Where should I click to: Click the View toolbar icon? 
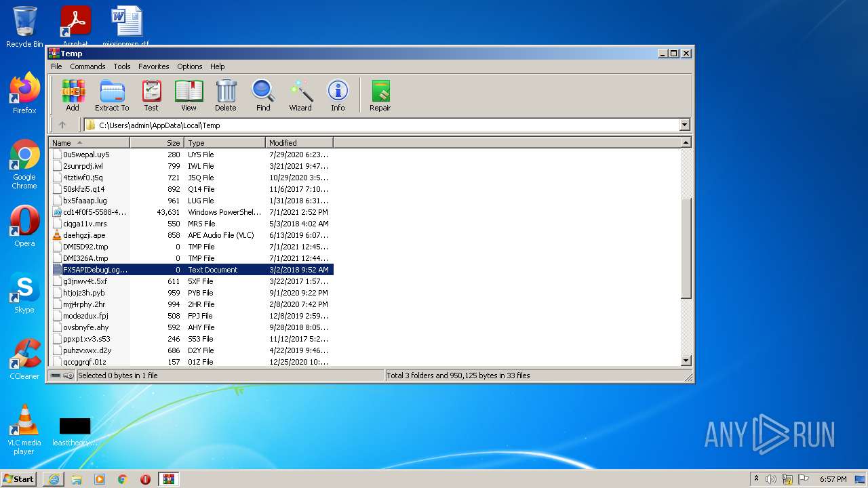(189, 95)
